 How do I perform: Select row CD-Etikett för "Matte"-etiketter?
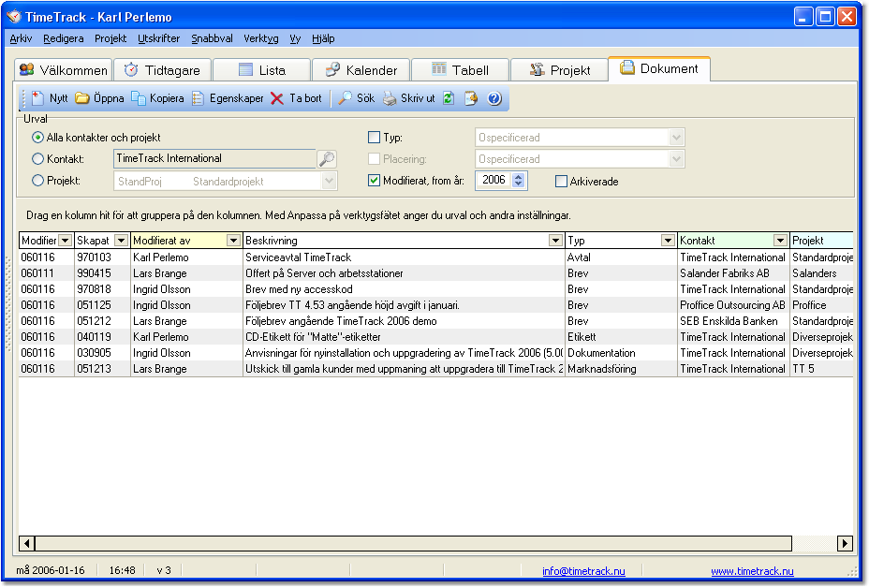(435, 337)
